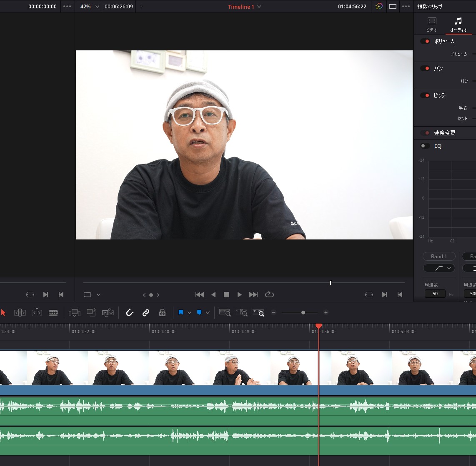Open the Timeline 1 name dropdown
The width and height of the screenshot is (476, 466).
245,7
